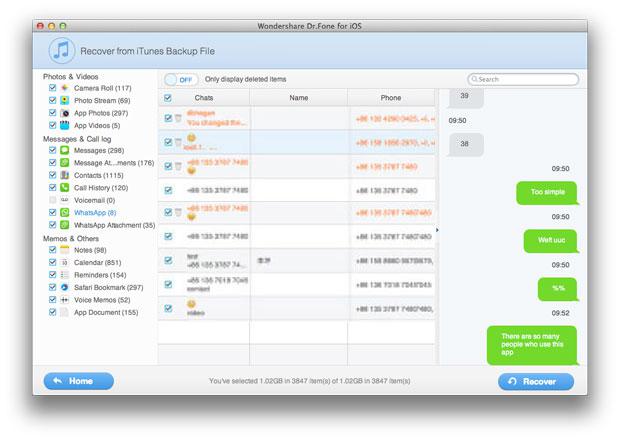Click the magnifier icon in Search field

tap(474, 79)
